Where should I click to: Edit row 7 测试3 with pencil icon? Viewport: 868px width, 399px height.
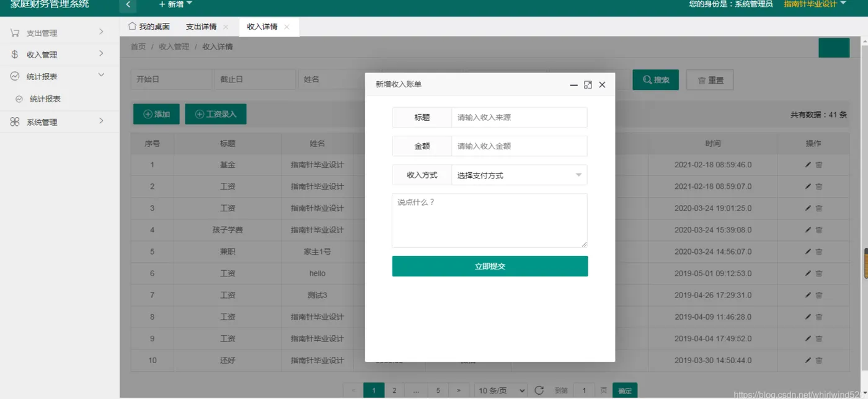click(808, 295)
